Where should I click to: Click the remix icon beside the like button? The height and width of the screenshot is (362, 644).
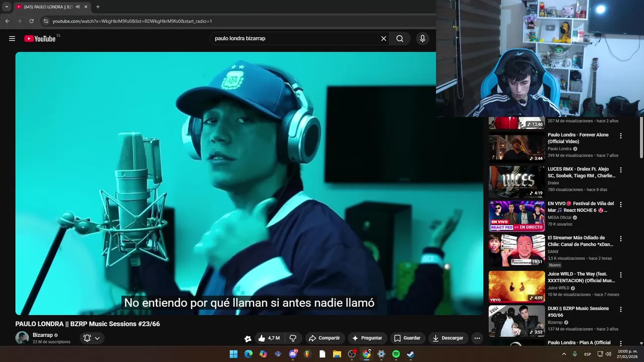click(x=248, y=338)
